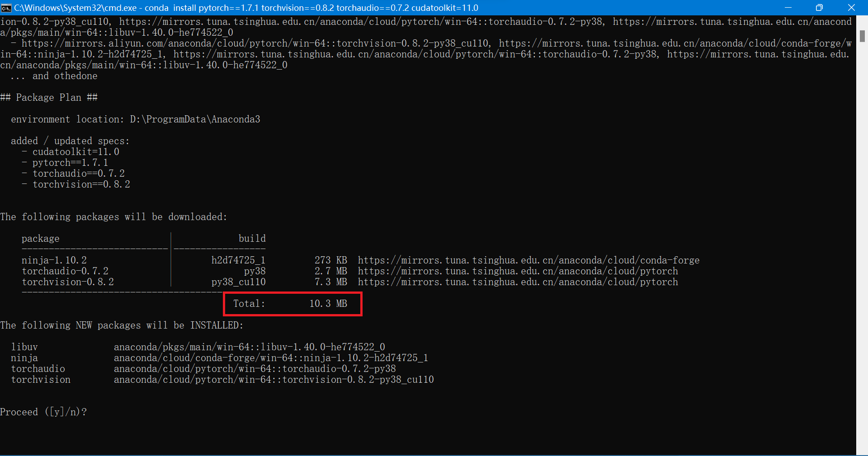Click the 'py38_cu110' build value
The width and height of the screenshot is (868, 456).
pyautogui.click(x=238, y=282)
